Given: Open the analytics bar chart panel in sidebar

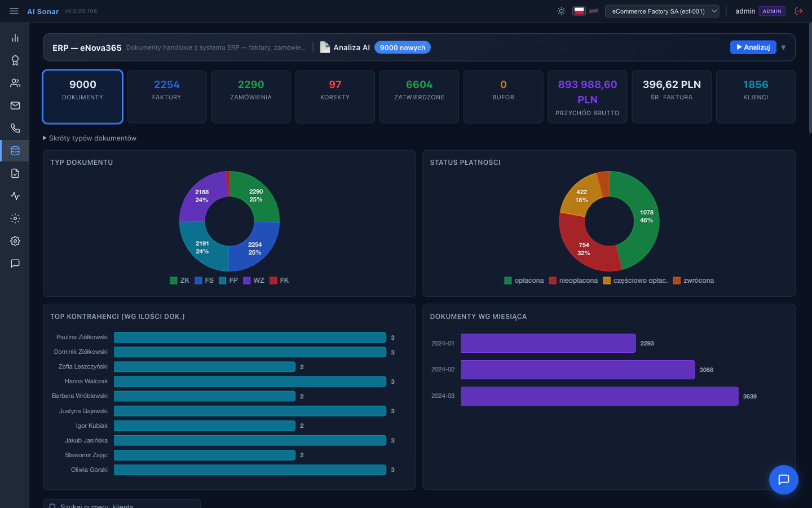Looking at the screenshot, I should 15,38.
